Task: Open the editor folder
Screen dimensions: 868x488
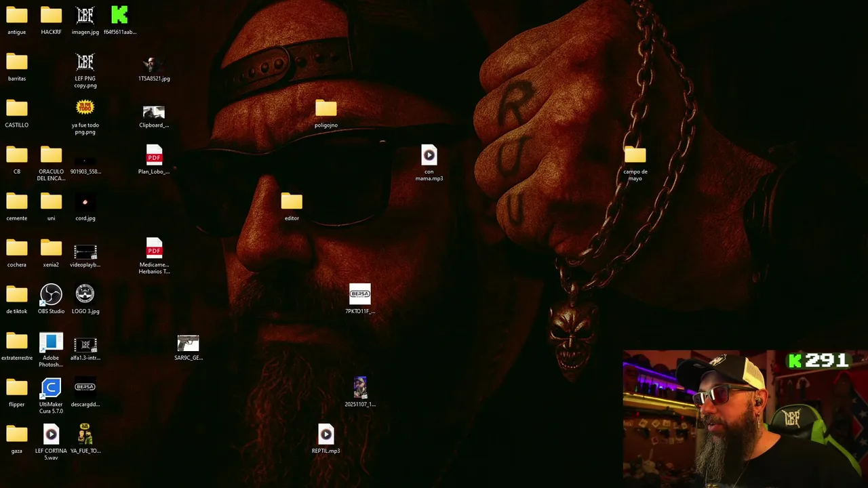Action: 292,202
